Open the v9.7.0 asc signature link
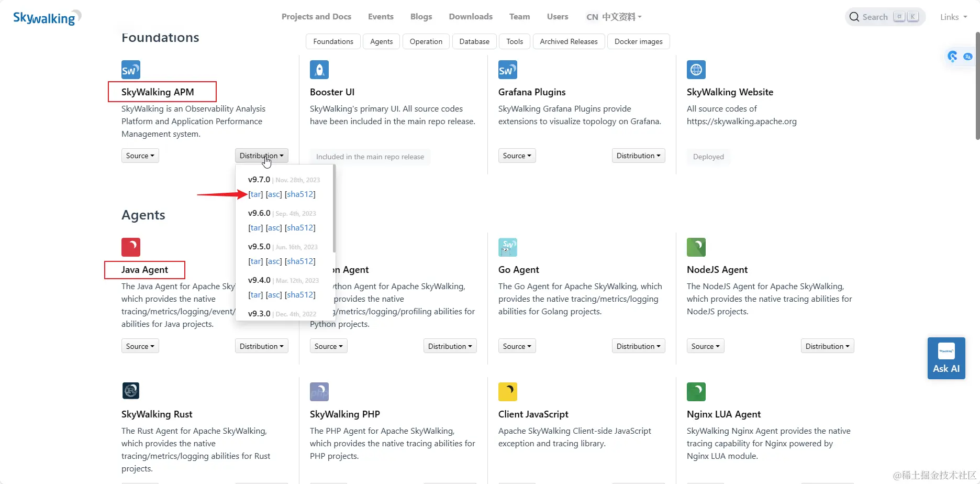Screen dimensions: 980x484 (274, 194)
